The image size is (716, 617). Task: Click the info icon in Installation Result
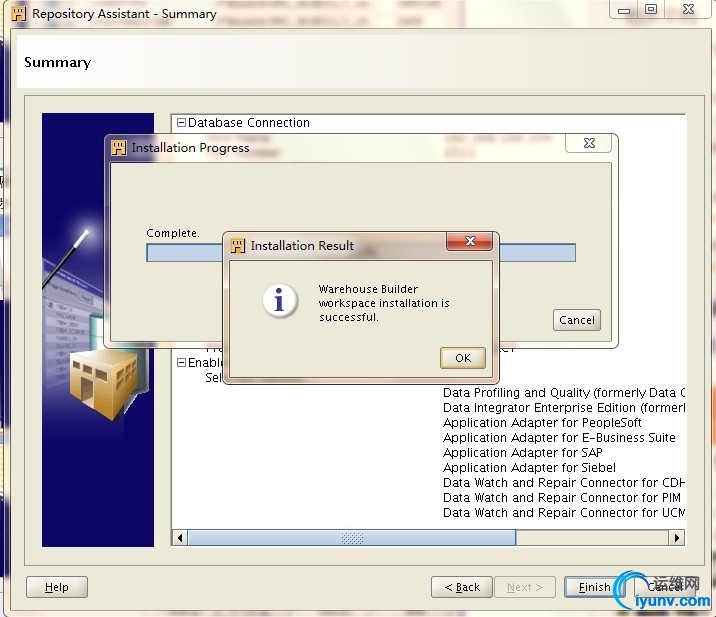click(x=280, y=301)
